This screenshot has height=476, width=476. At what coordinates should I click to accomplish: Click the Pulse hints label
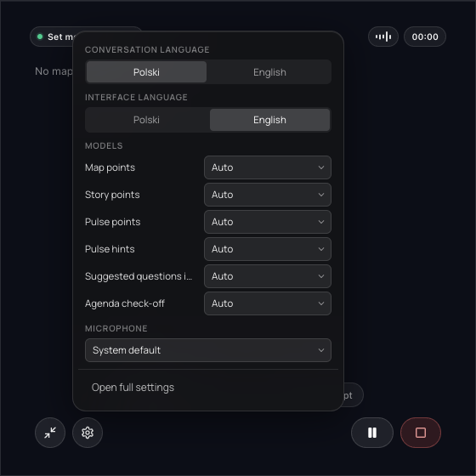click(110, 249)
